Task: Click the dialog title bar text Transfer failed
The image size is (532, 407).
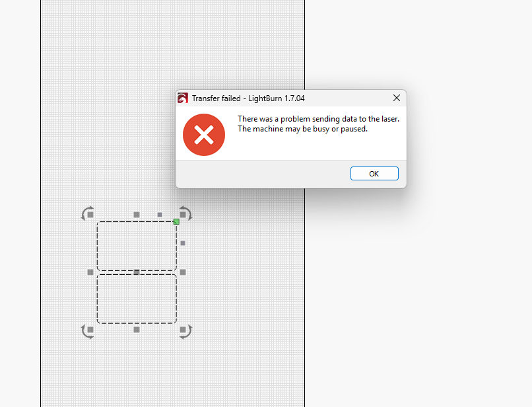Action: [x=216, y=98]
